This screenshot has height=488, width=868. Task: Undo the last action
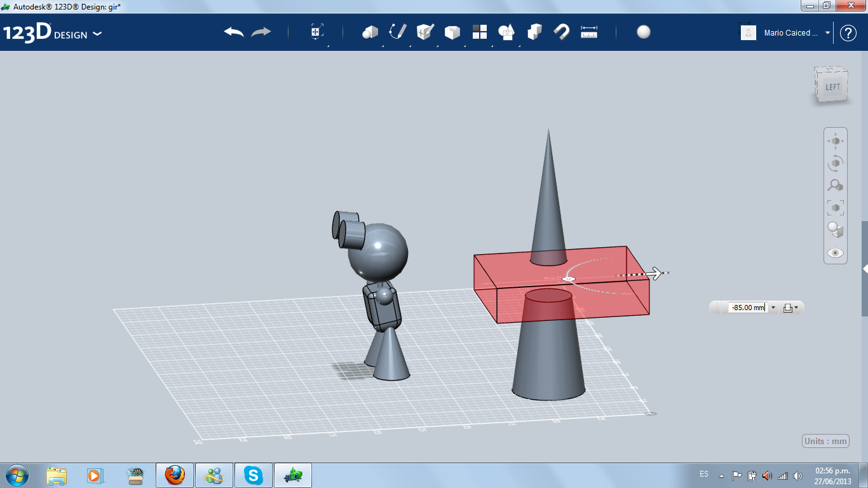click(x=234, y=32)
